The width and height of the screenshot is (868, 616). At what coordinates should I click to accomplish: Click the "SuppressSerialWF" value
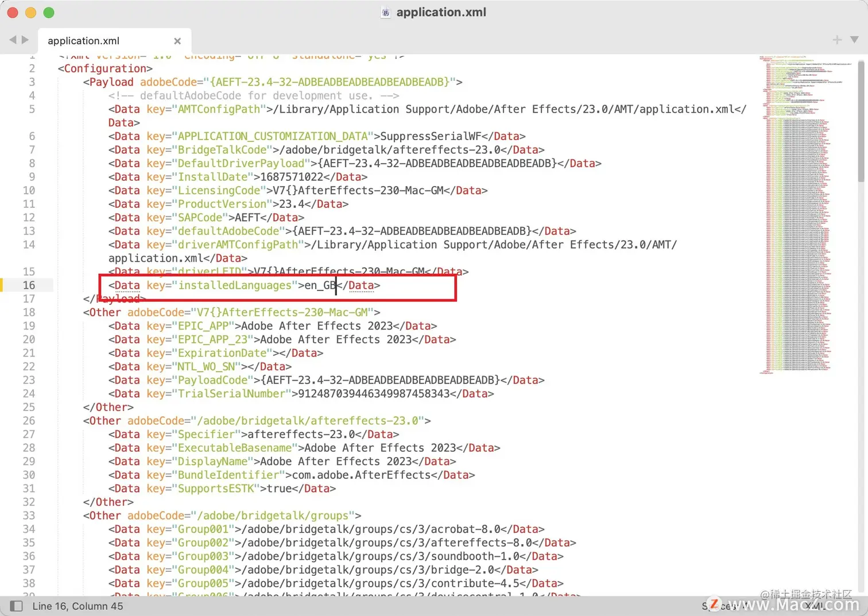pyautogui.click(x=431, y=137)
